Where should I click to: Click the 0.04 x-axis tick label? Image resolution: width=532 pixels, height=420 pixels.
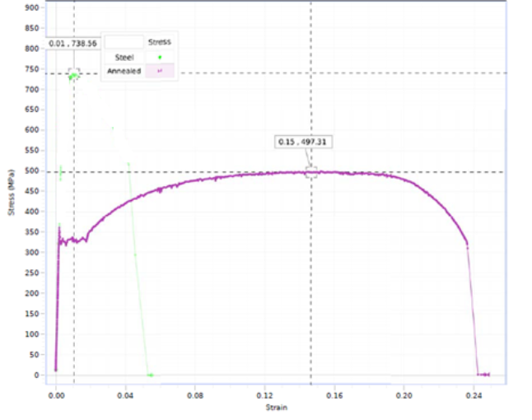(126, 395)
